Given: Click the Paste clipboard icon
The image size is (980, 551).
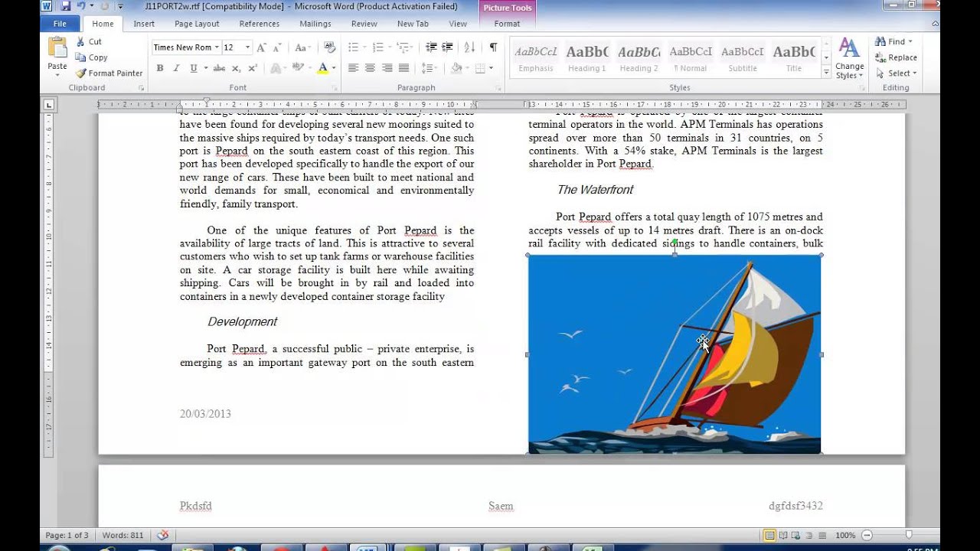Looking at the screenshot, I should tap(57, 47).
